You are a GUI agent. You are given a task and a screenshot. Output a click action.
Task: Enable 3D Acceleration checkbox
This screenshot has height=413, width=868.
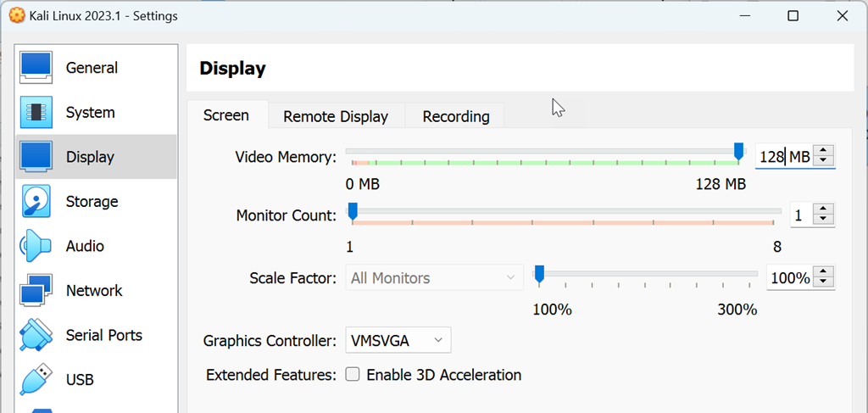(353, 375)
